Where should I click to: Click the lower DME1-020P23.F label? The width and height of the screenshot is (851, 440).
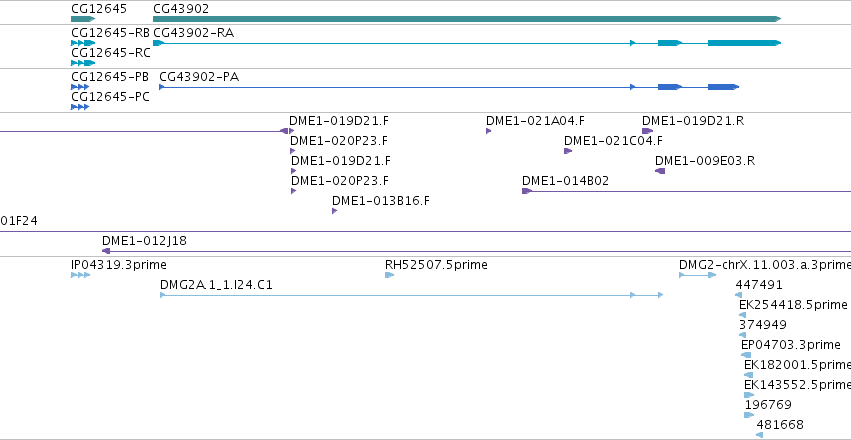click(340, 181)
